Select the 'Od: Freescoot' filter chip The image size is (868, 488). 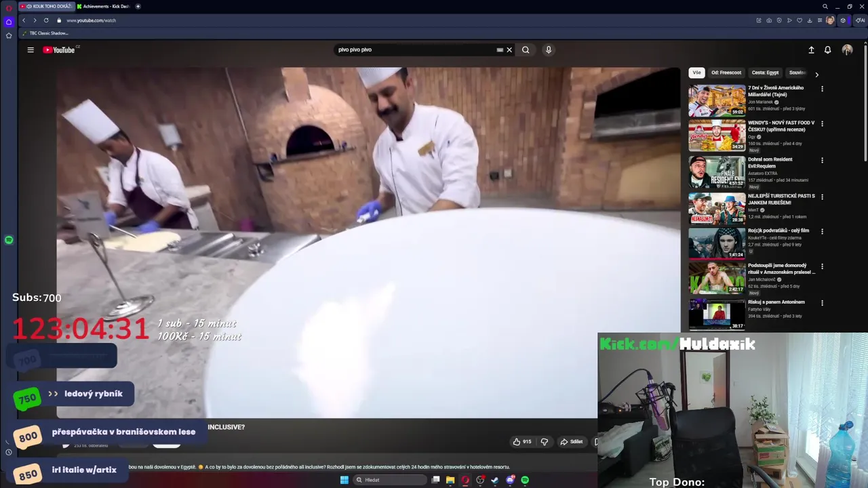click(x=726, y=73)
